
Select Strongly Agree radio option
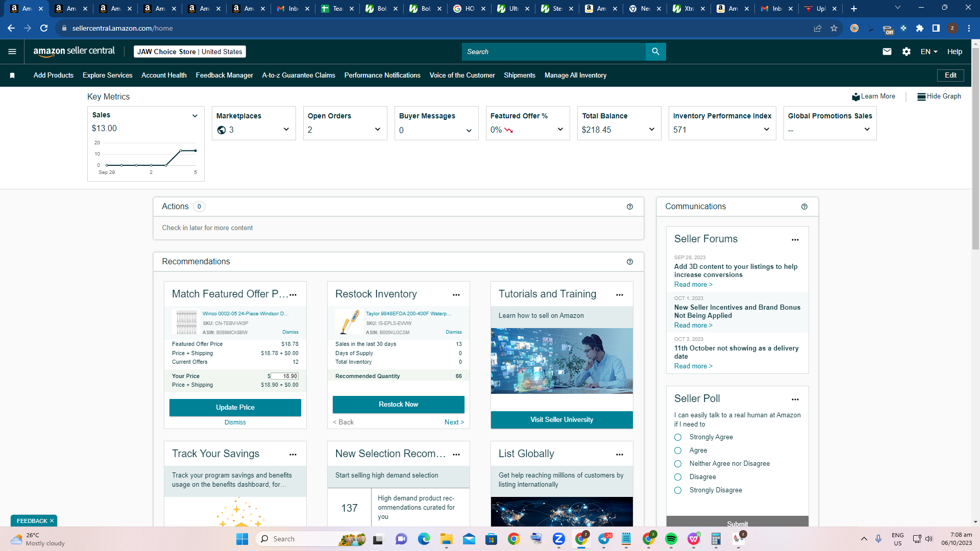pyautogui.click(x=678, y=437)
